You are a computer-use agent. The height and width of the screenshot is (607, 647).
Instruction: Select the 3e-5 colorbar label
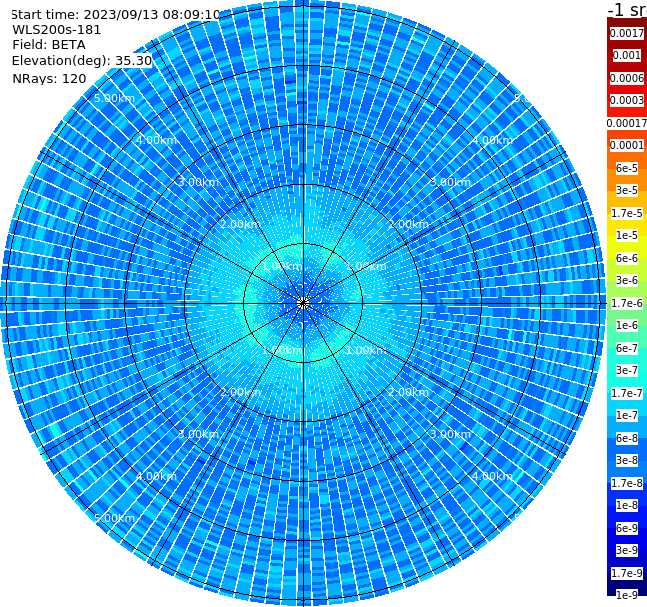click(x=627, y=190)
